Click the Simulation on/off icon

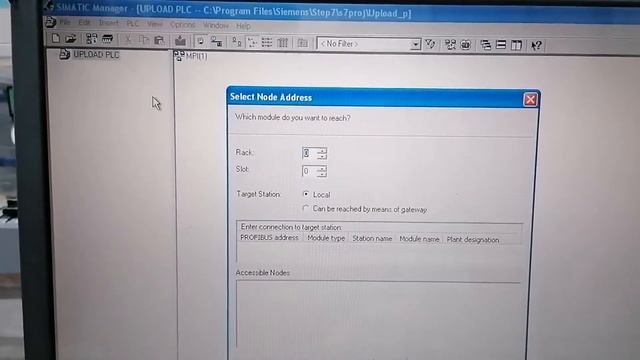click(x=466, y=45)
